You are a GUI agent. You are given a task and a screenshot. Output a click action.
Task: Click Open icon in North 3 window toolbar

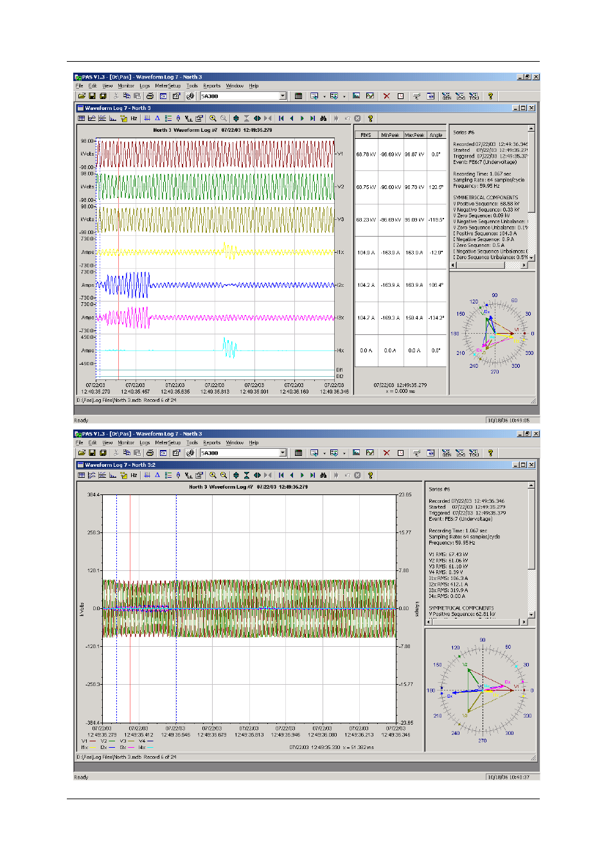point(82,96)
